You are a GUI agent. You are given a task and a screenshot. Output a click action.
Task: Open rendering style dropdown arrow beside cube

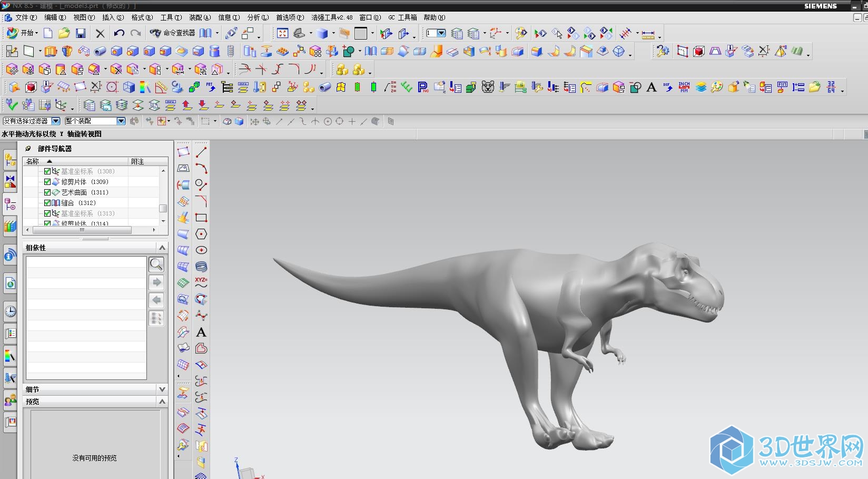333,33
